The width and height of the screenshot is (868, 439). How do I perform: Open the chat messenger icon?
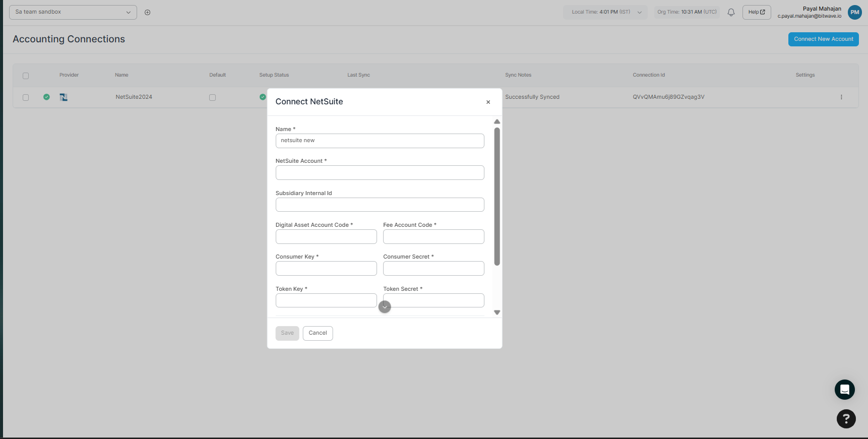coord(845,390)
